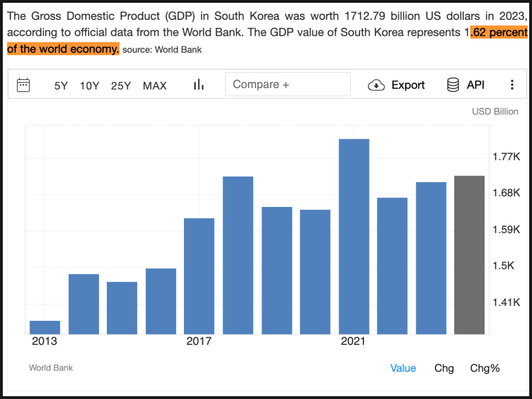Switch chart to 10Y range
The height and width of the screenshot is (399, 532).
pos(89,85)
